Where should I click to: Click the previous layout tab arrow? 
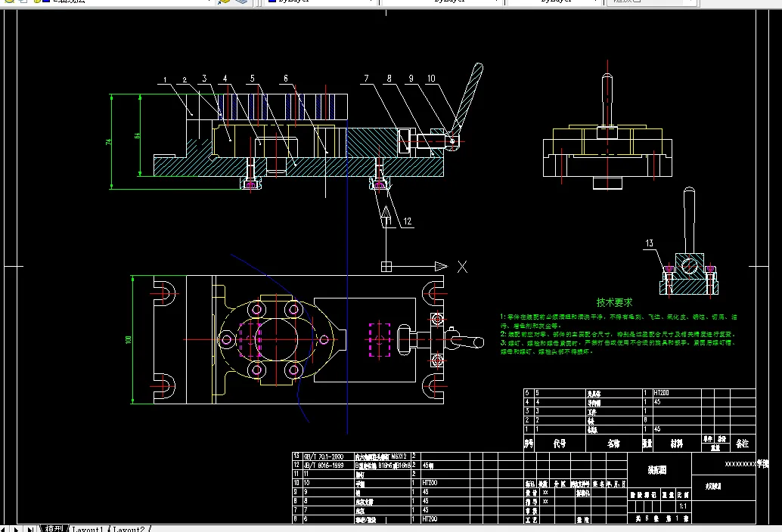coord(4,529)
